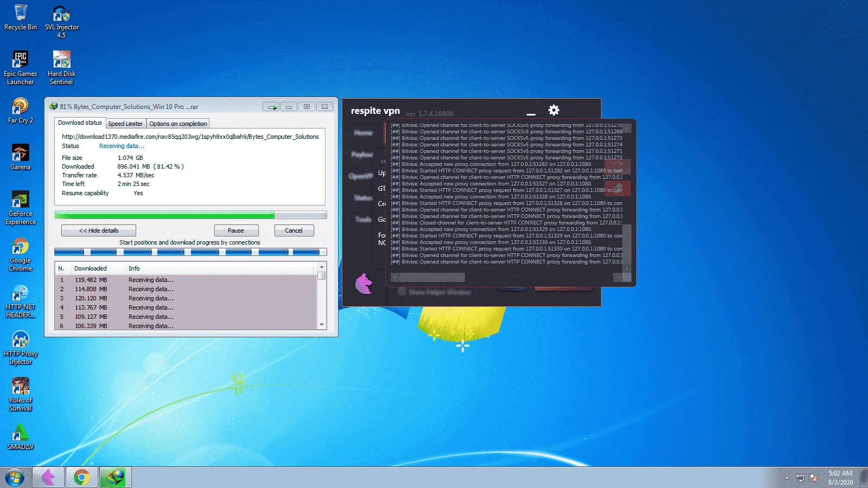
Task: Select connection row 4 with 113.767 MB
Action: [186, 307]
